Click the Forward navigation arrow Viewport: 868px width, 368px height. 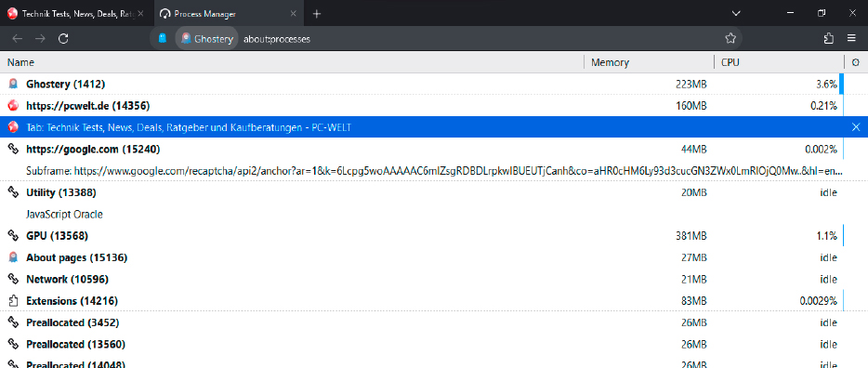40,38
